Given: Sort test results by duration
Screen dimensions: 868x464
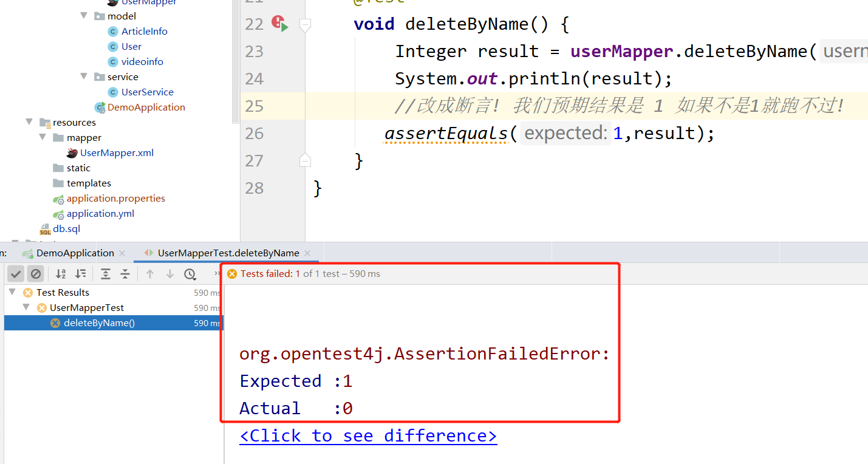Looking at the screenshot, I should click(x=80, y=274).
